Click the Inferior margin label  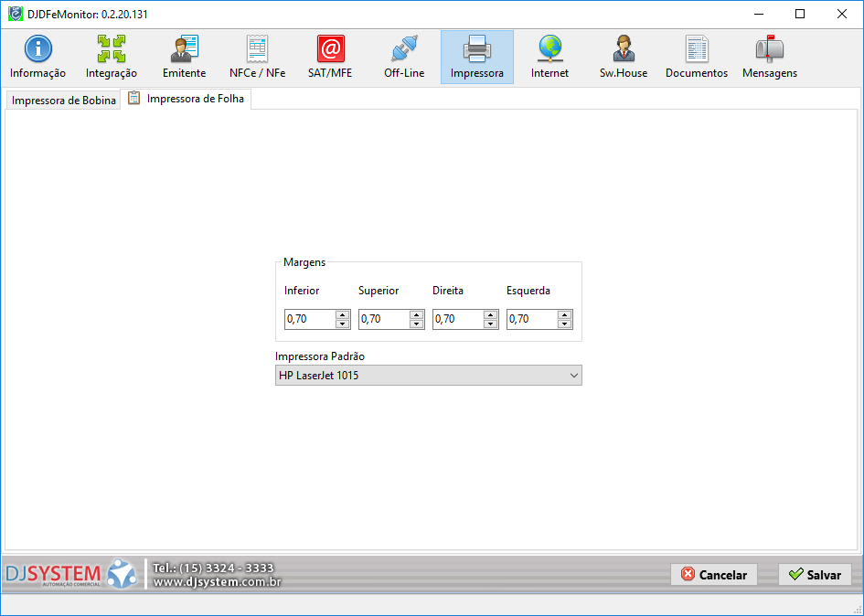302,291
